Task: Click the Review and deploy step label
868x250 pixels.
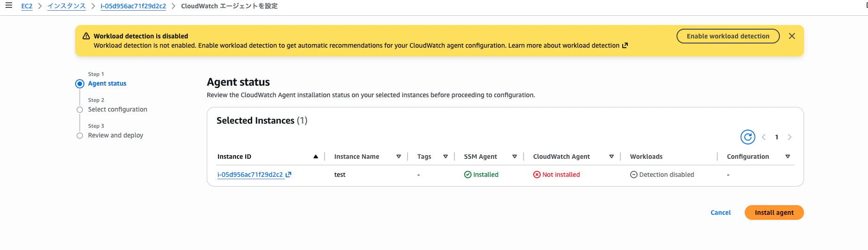Action: pos(115,135)
